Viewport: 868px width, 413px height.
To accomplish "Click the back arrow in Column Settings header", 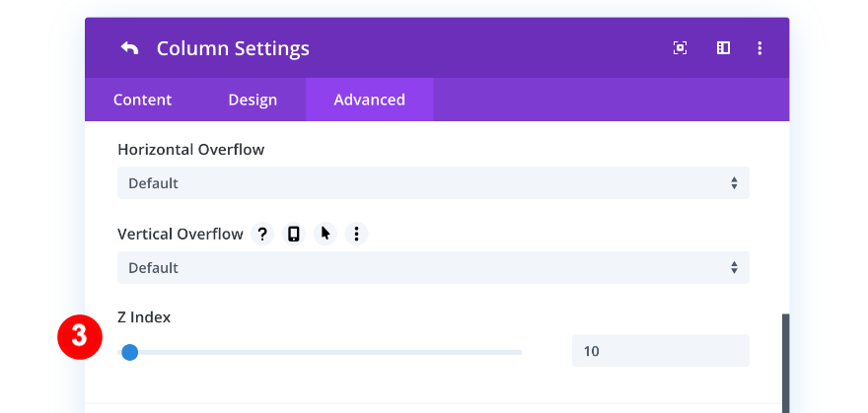I will tap(129, 48).
